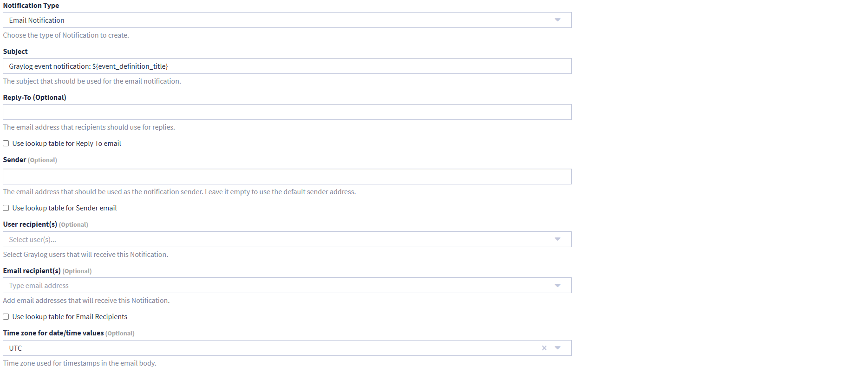Click the 'Select user(s)...' placeholder text
The image size is (868, 367).
33,240
